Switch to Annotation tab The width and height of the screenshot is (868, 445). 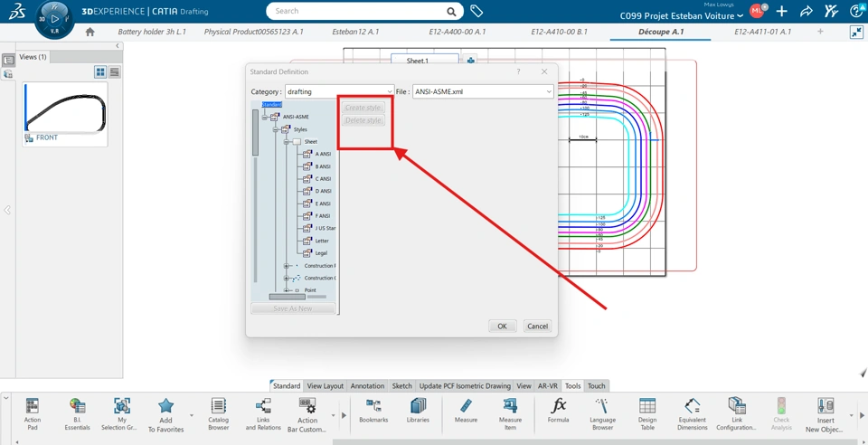(368, 386)
